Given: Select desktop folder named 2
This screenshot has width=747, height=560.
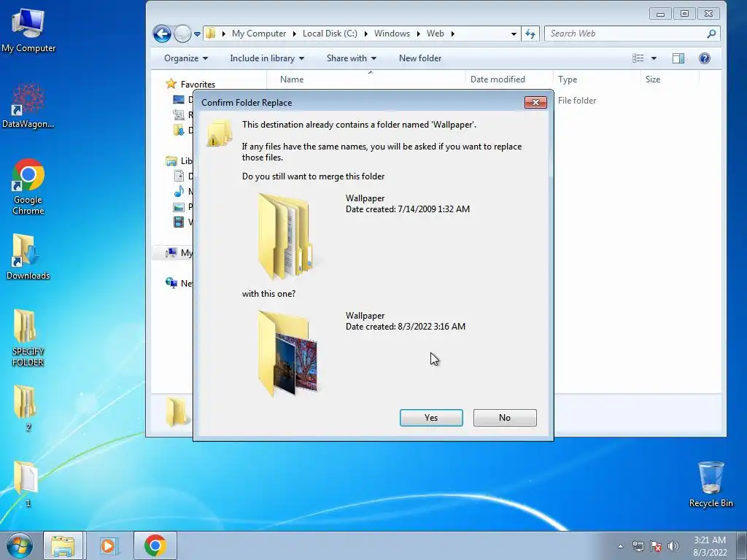Looking at the screenshot, I should tap(27, 408).
